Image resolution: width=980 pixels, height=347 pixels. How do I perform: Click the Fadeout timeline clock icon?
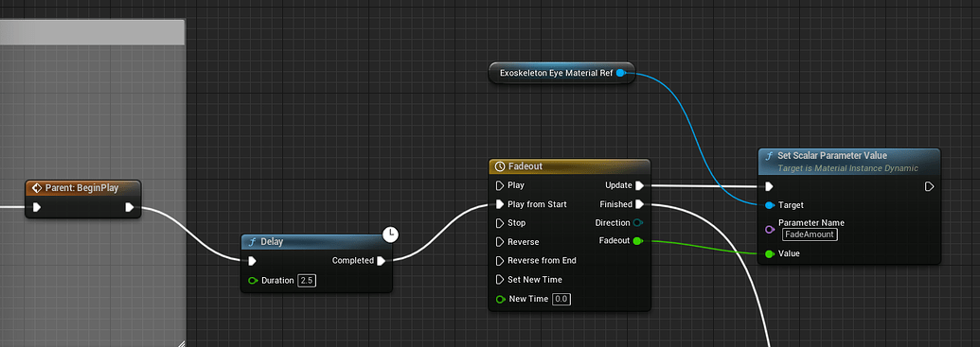point(499,166)
